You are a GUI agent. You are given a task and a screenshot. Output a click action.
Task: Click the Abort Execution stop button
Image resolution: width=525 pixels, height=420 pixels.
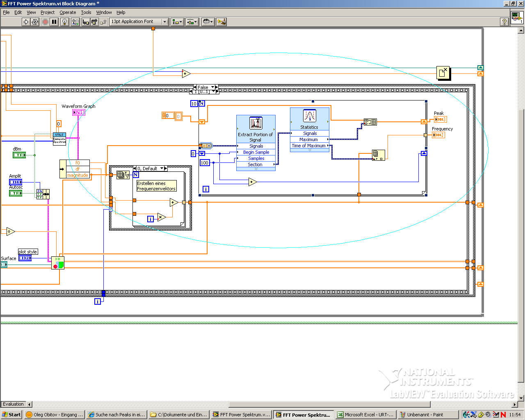45,22
